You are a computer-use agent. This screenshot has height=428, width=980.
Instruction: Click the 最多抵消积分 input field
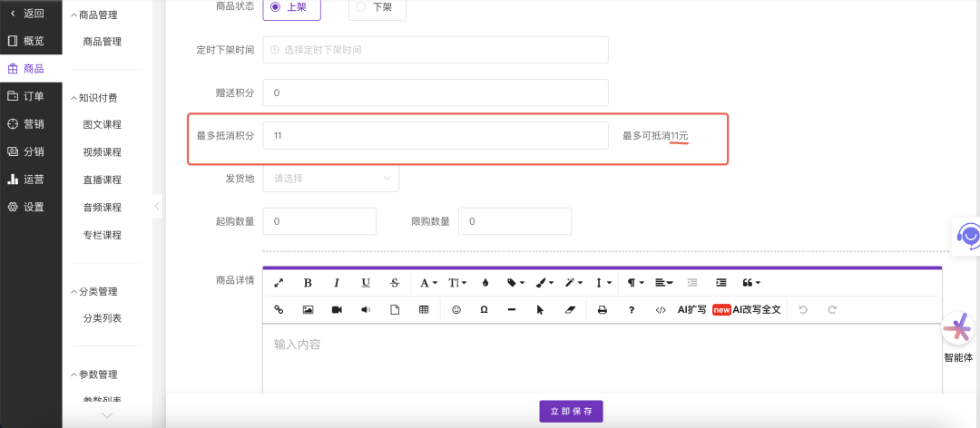[x=435, y=136]
